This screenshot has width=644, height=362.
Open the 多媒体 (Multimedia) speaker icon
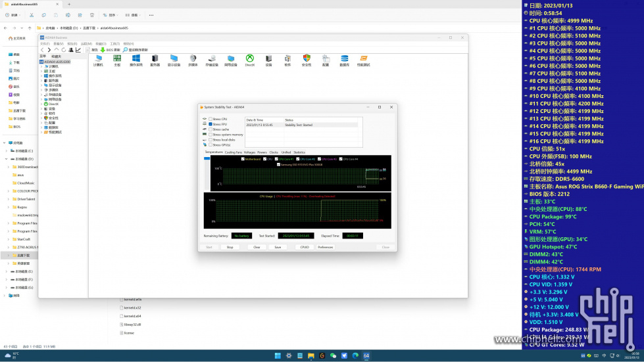[193, 58]
